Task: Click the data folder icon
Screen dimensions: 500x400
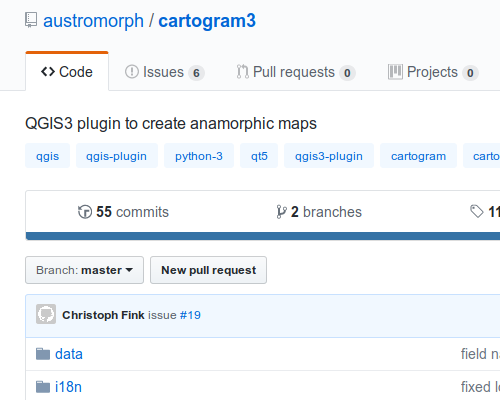Action: pyautogui.click(x=43, y=354)
